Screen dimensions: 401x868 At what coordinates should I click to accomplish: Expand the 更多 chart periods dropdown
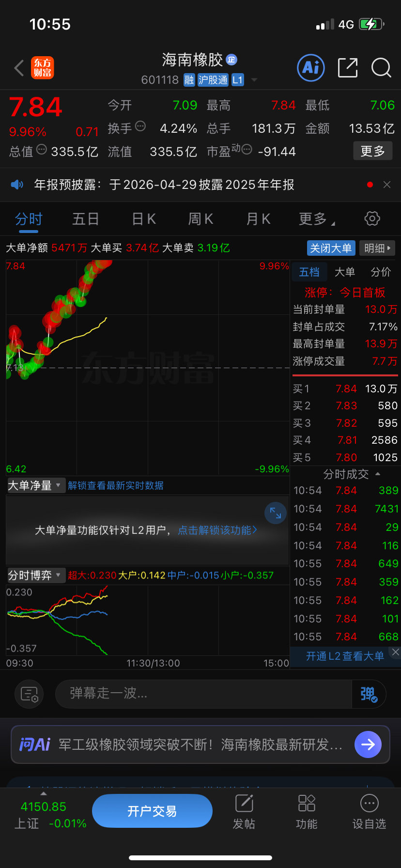point(317,219)
